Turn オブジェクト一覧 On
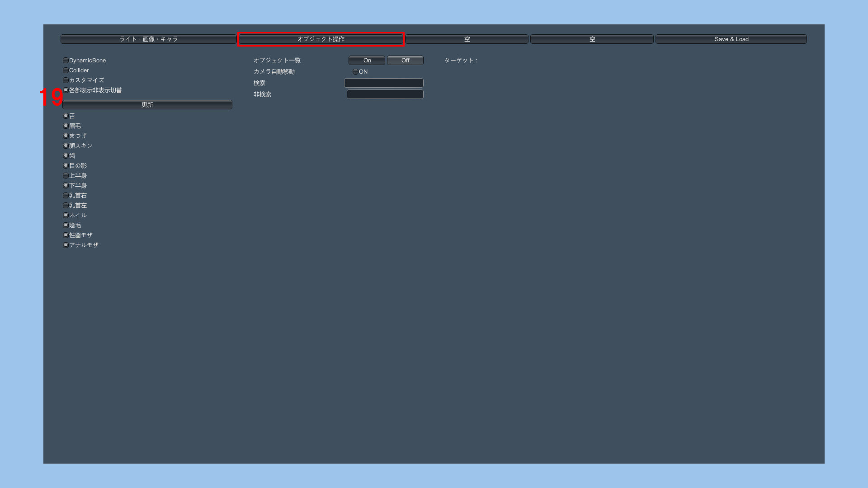 click(x=367, y=60)
